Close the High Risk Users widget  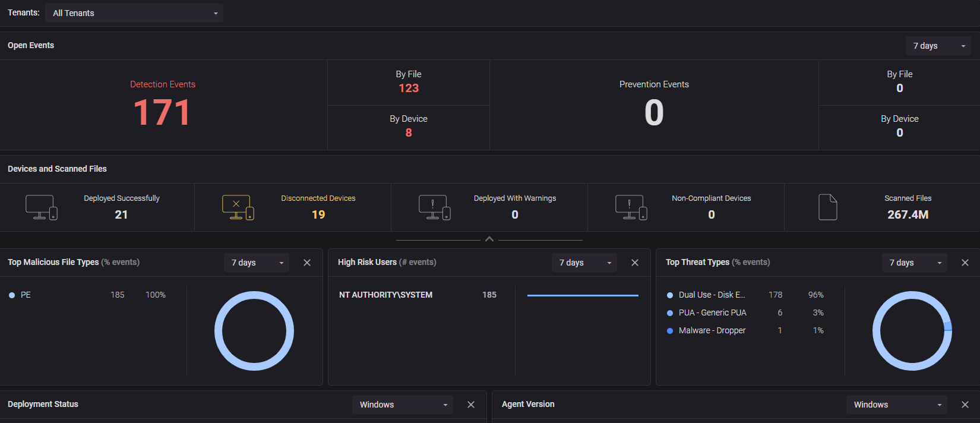(635, 263)
